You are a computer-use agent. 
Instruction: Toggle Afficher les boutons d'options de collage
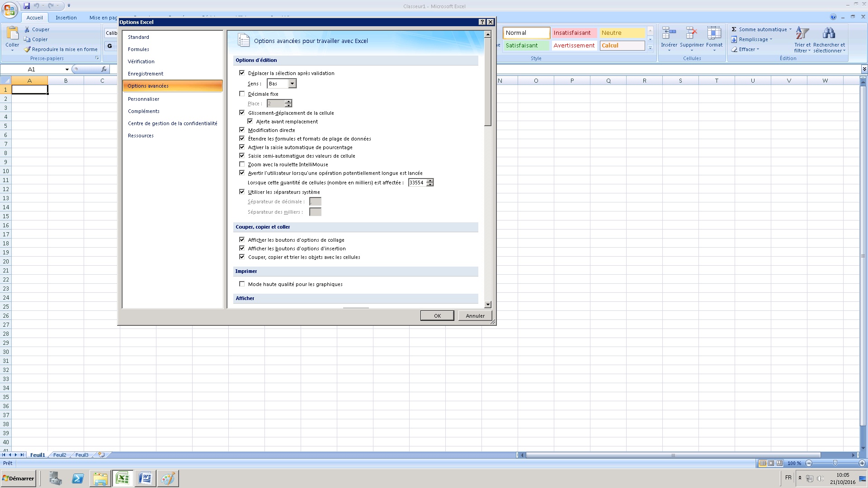[x=242, y=239]
